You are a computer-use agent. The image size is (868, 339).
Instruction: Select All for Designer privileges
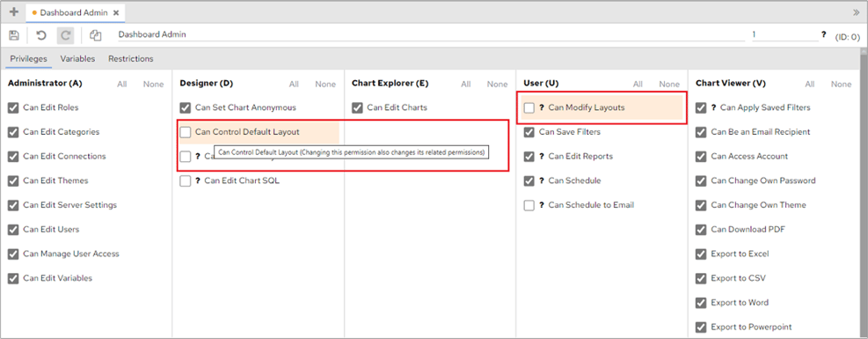[x=294, y=85]
